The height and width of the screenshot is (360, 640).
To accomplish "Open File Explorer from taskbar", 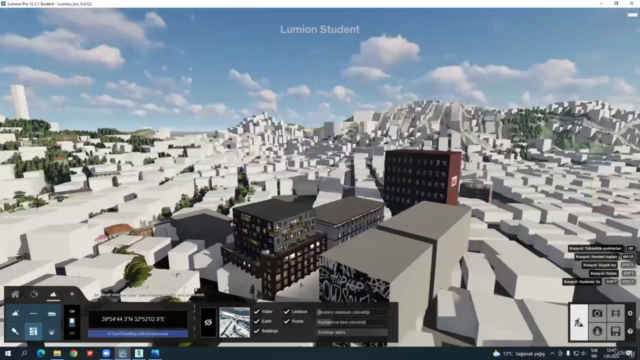I will tap(57, 353).
